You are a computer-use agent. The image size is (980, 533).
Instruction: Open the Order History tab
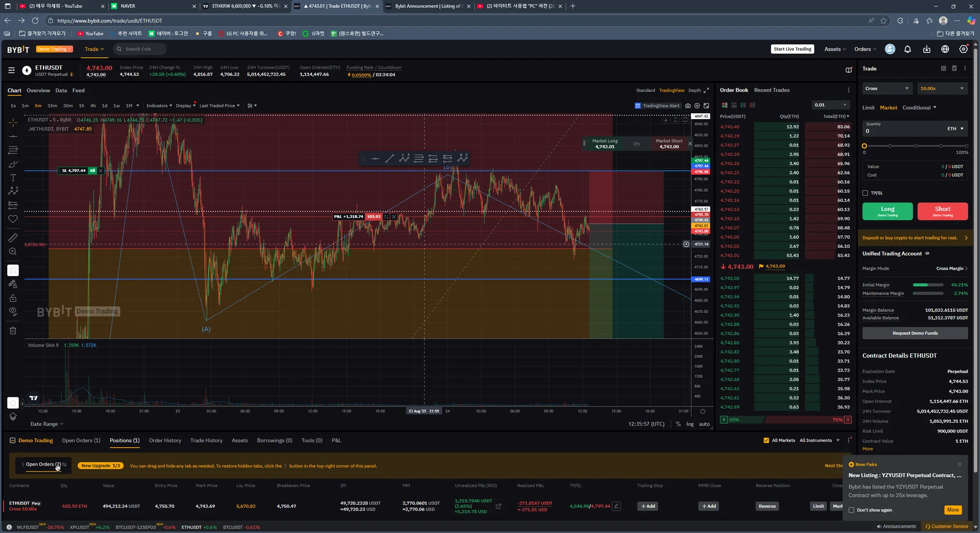pos(165,441)
